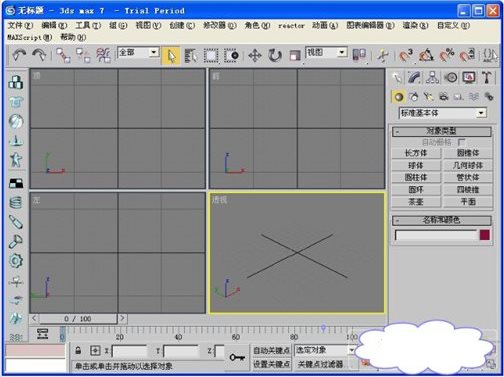The image size is (504, 377).
Task: Click the Select Object arrow tool
Action: 171,56
